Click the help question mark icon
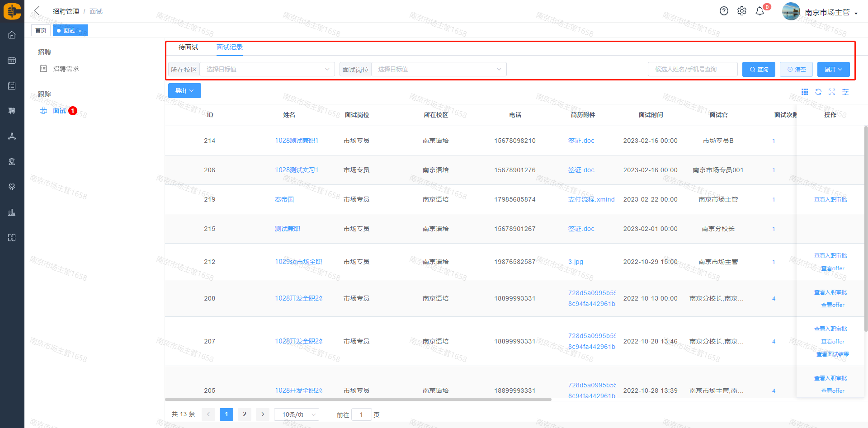This screenshot has width=868, height=428. [724, 11]
